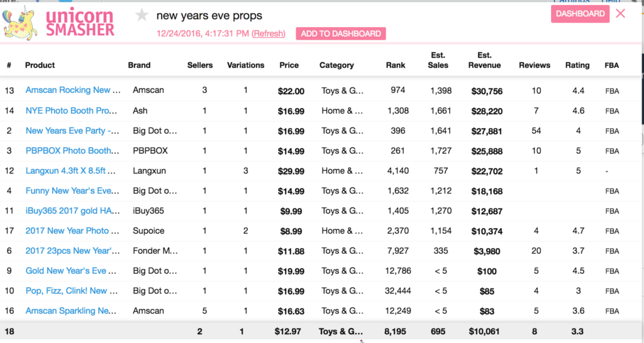Sort by Rank column header
This screenshot has height=343, width=644.
[x=396, y=65]
